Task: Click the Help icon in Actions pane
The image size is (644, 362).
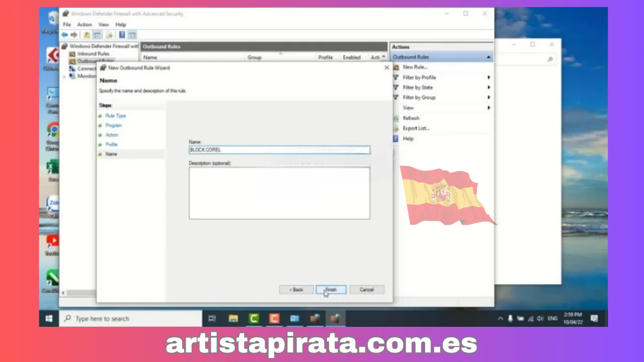Action: click(396, 138)
